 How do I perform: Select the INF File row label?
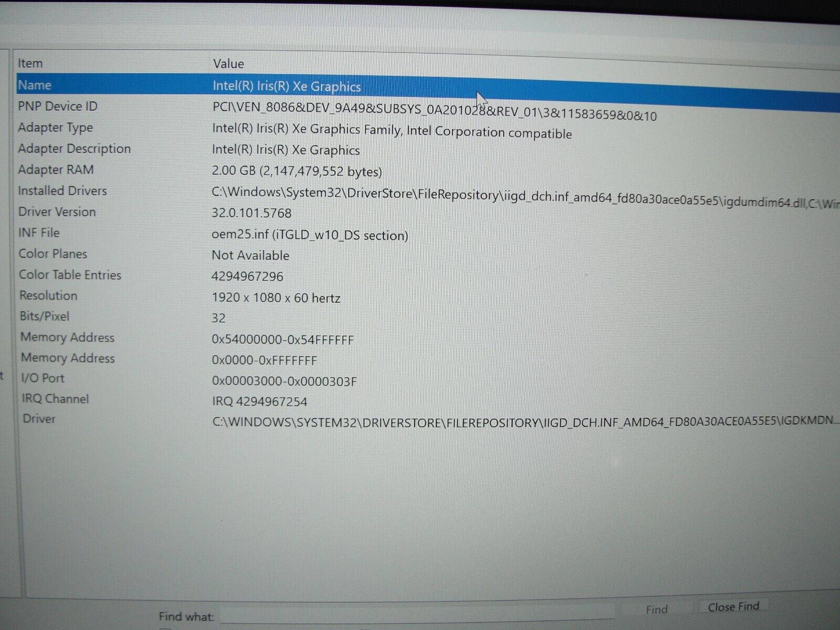[x=39, y=233]
